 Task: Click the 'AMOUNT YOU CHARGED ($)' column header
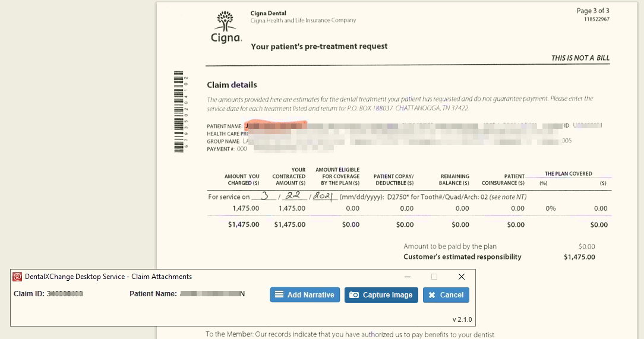click(242, 180)
